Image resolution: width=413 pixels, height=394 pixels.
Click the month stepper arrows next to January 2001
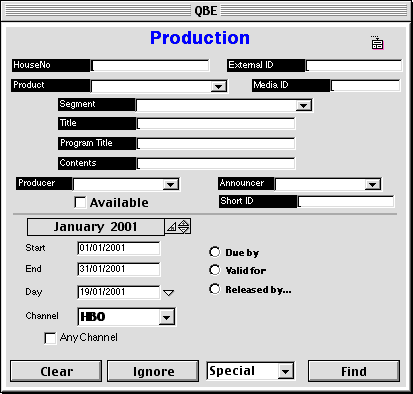click(x=184, y=227)
